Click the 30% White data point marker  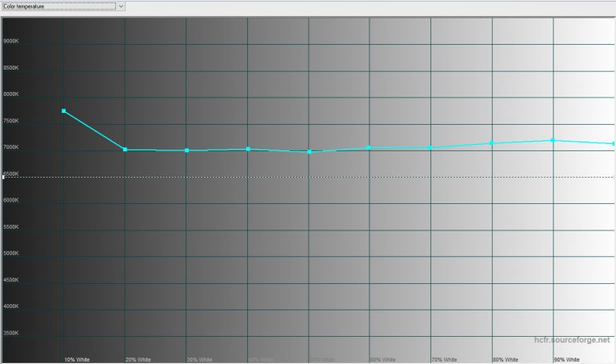186,150
